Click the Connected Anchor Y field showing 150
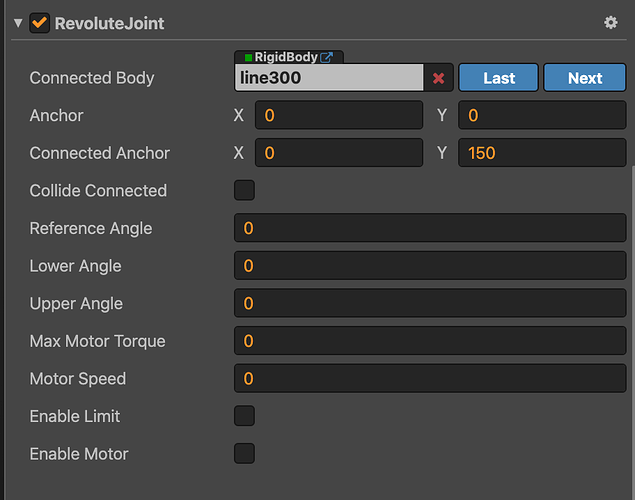 click(x=542, y=153)
